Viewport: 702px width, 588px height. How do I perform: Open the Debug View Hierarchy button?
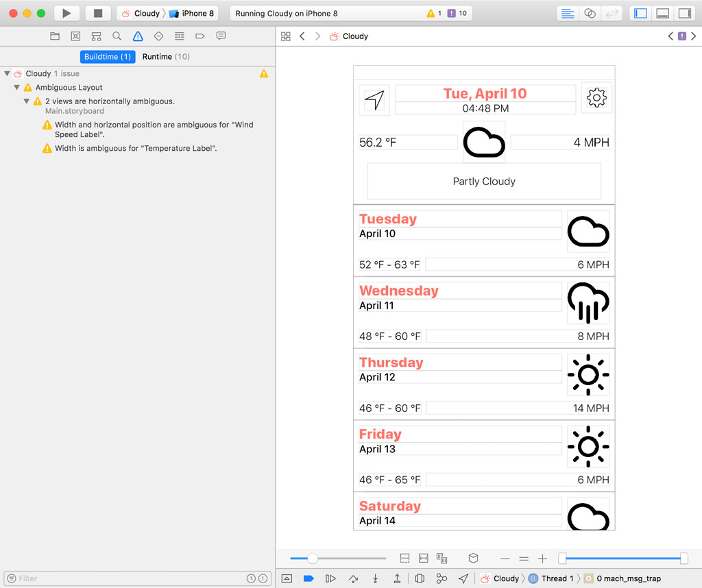(420, 578)
